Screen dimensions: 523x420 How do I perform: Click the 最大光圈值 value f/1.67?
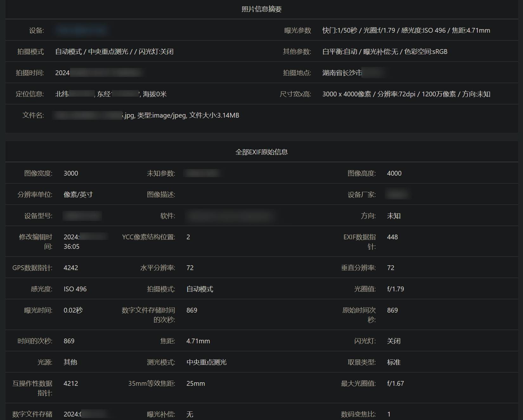tap(395, 384)
